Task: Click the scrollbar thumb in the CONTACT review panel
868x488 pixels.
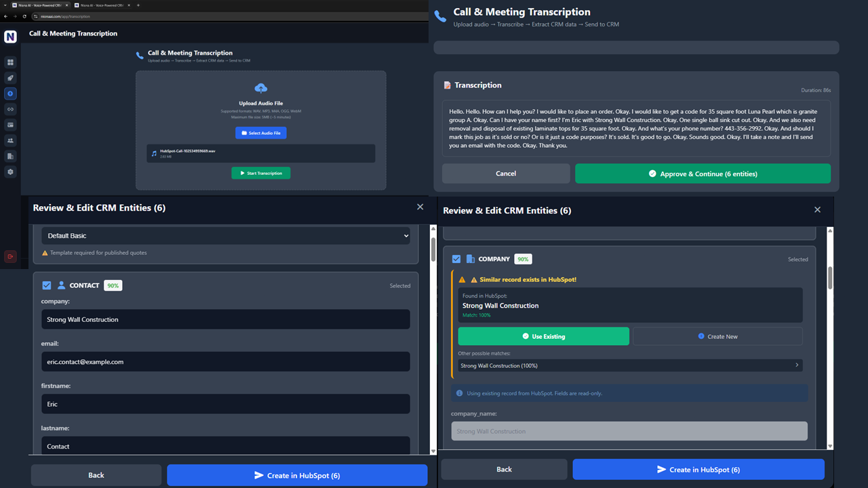Action: point(433,249)
